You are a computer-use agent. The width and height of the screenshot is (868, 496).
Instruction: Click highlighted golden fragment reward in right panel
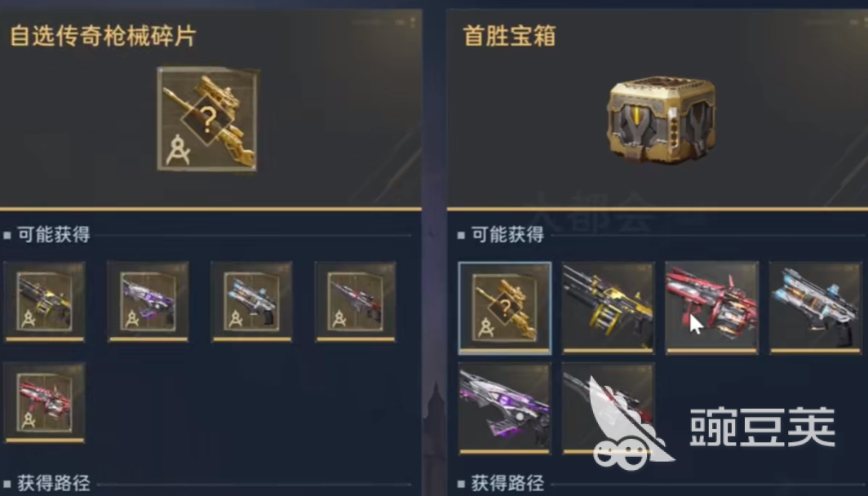[x=505, y=308]
